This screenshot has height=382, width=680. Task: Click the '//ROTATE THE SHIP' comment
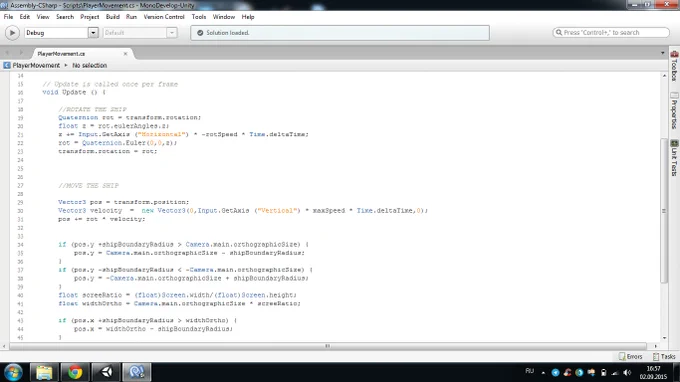pyautogui.click(x=92, y=109)
